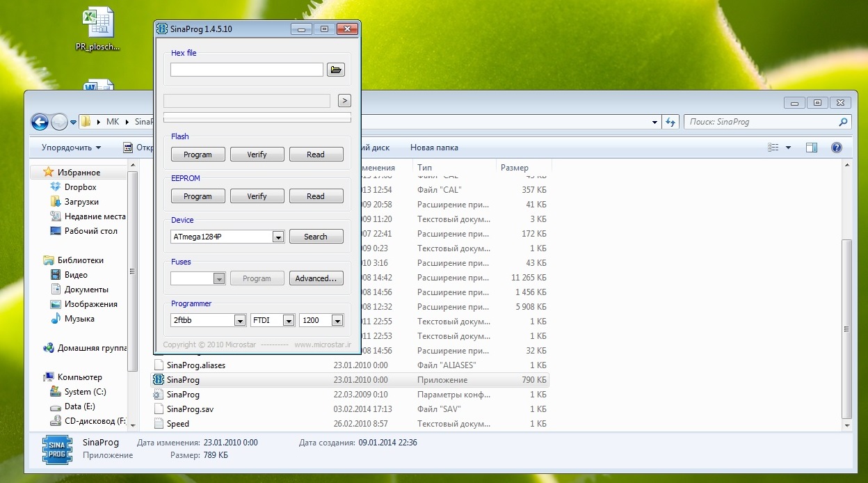This screenshot has height=483, width=868.
Task: Expand the Device ATmega1284P dropdown
Action: pos(278,237)
